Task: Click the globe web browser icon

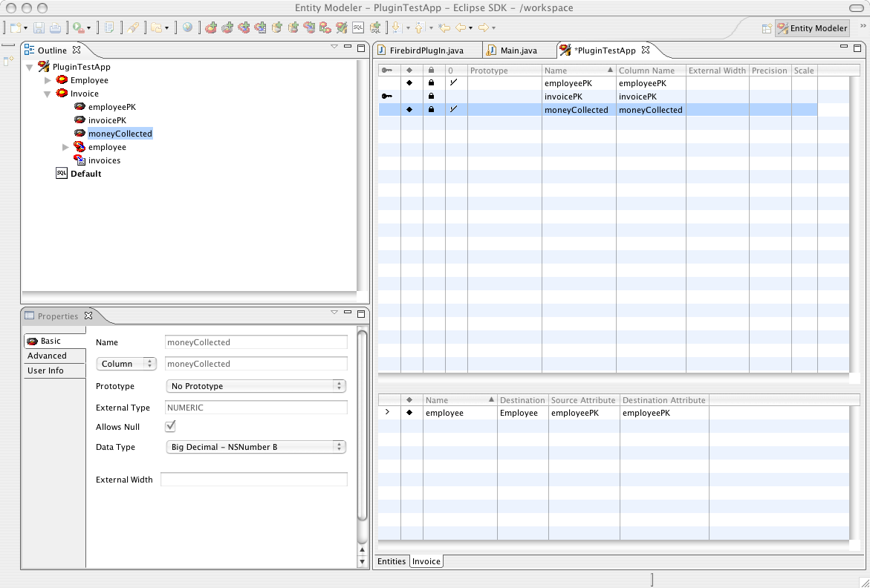Action: tap(187, 27)
